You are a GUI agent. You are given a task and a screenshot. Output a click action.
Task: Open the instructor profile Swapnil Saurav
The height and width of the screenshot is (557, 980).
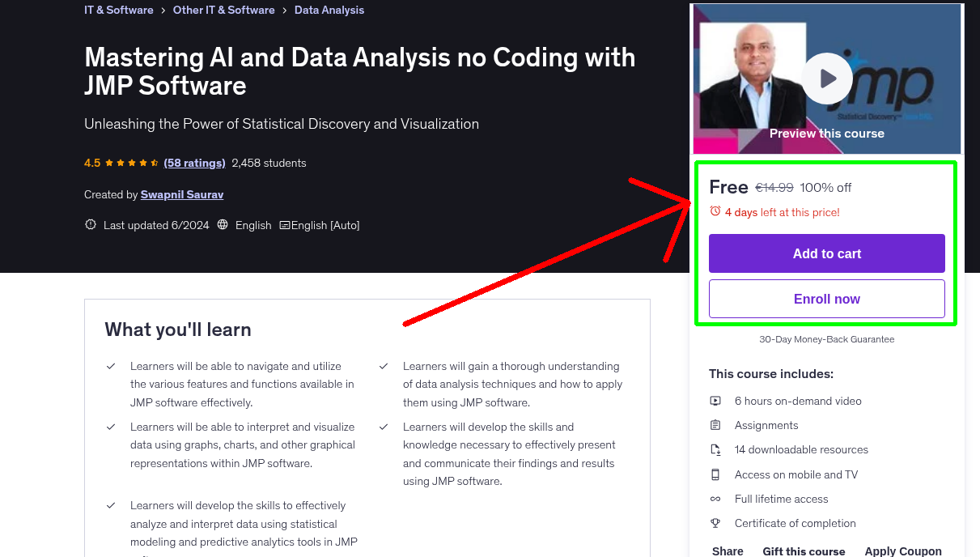pos(181,194)
